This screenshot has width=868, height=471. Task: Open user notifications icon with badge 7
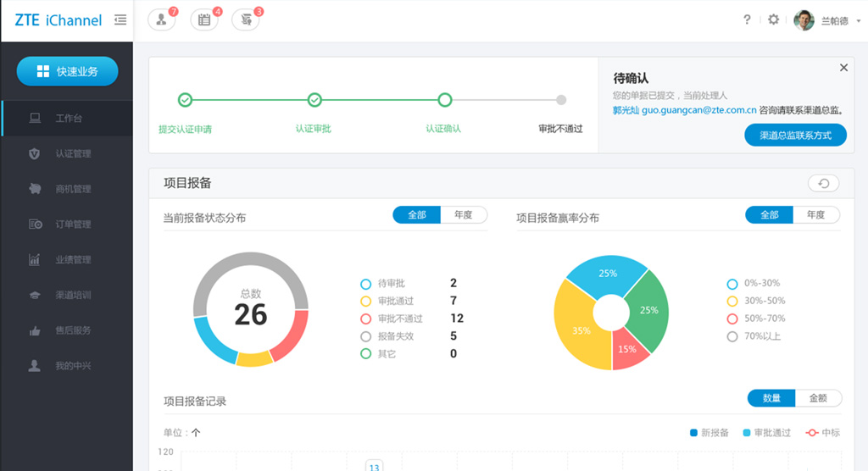tap(161, 19)
